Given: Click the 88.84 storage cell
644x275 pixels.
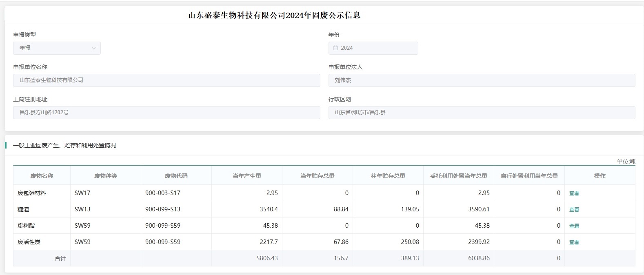Looking at the screenshot, I should click(318, 209).
